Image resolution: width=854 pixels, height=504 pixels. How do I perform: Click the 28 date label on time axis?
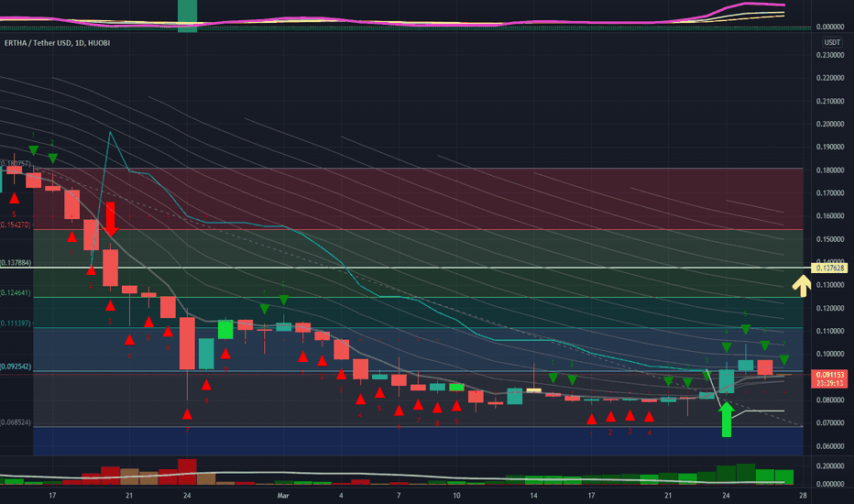click(x=803, y=495)
